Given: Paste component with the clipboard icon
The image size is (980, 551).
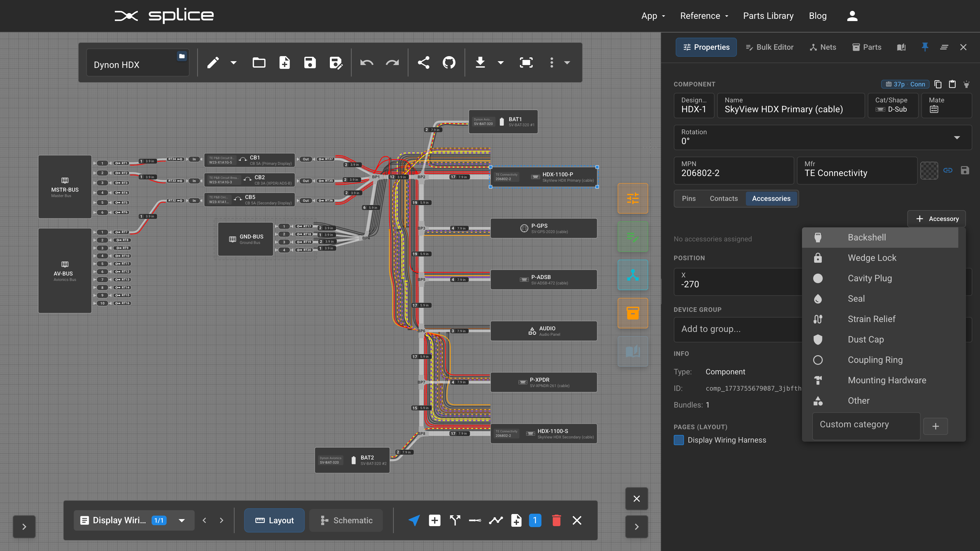Looking at the screenshot, I should pos(952,84).
